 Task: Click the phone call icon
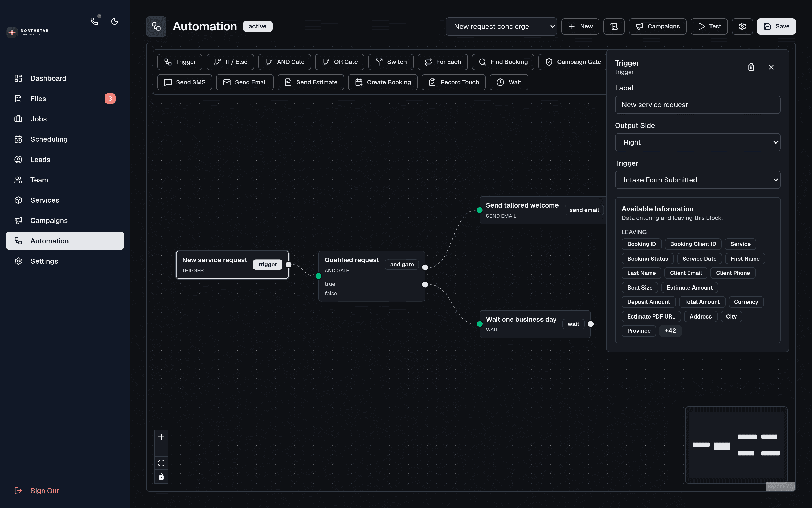95,22
